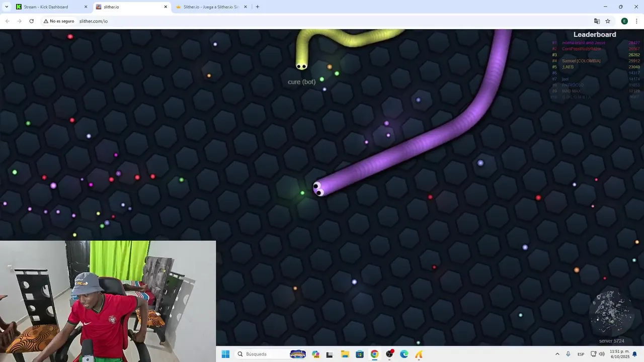This screenshot has width=644, height=362.
Task: Open Microsoft Store from the taskbar
Action: click(x=359, y=354)
